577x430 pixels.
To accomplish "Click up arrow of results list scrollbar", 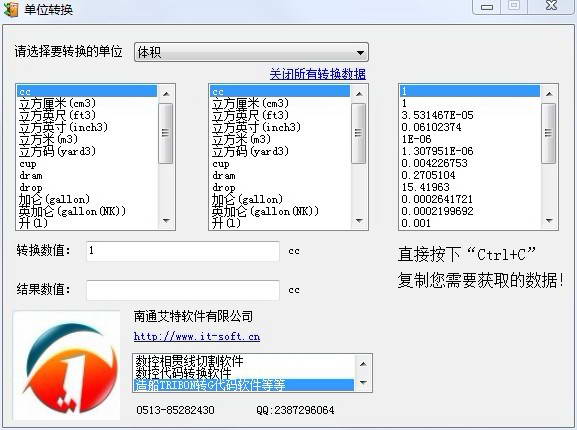I will pyautogui.click(x=549, y=94).
